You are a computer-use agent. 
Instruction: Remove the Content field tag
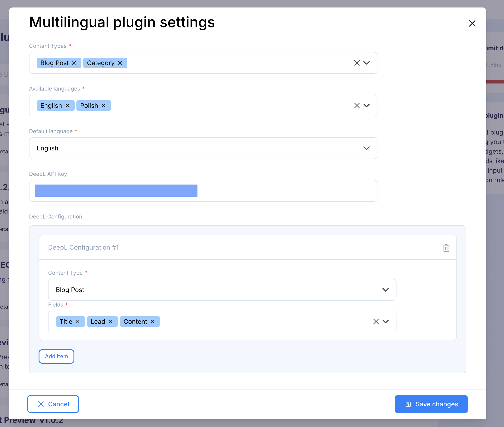(x=153, y=321)
